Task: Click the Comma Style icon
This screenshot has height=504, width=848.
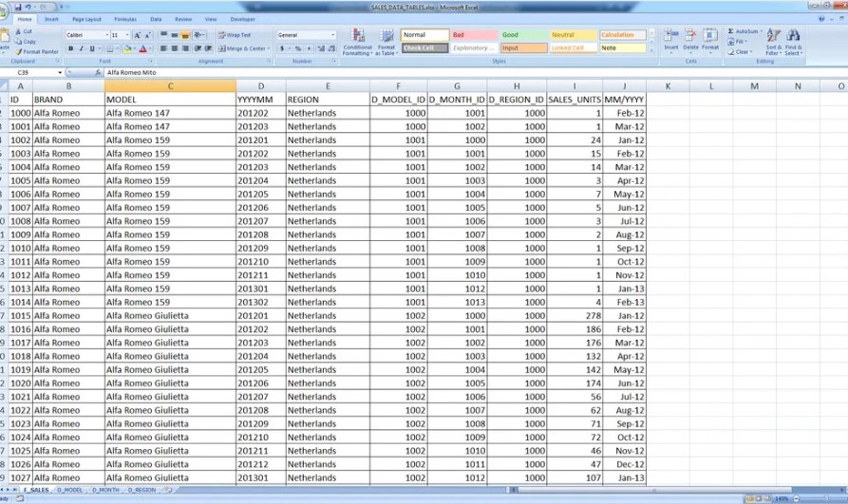Action: 309,48
